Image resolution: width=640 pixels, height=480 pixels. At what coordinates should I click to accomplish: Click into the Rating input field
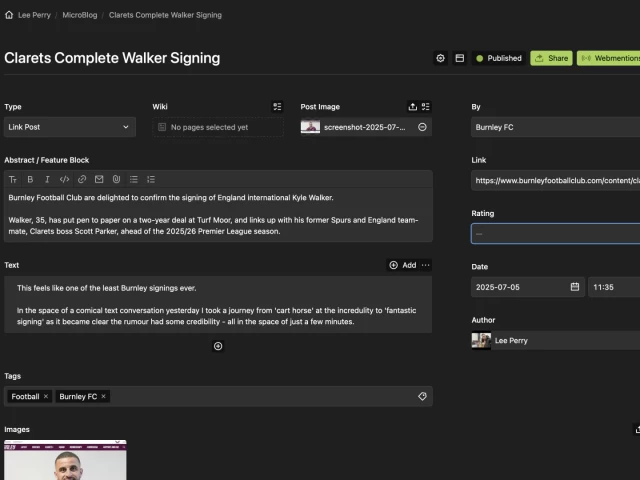[x=556, y=233]
